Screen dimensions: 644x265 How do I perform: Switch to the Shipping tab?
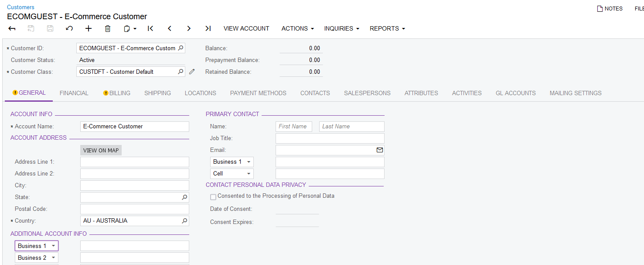[x=157, y=93]
